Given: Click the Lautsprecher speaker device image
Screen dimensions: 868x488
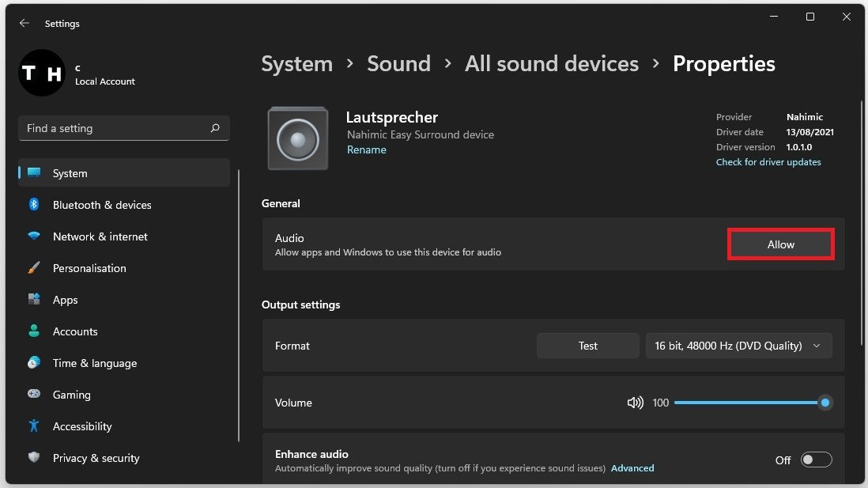Looking at the screenshot, I should click(x=298, y=139).
